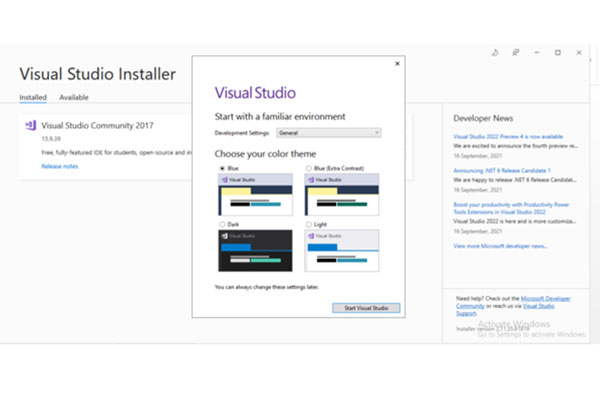The height and width of the screenshot is (400, 600).
Task: Minimize the Visual Studio Installer window
Action: tap(536, 52)
